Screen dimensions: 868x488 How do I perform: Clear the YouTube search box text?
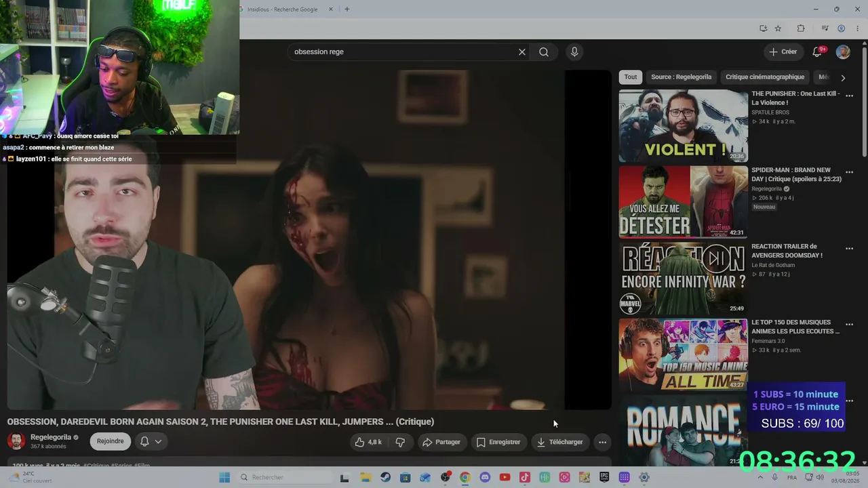click(522, 52)
